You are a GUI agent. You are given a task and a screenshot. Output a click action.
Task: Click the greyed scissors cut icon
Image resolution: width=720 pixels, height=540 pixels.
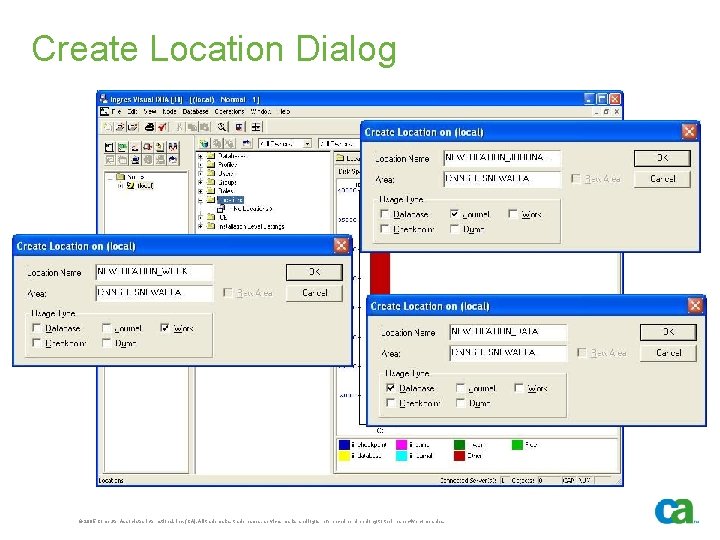pos(180,127)
